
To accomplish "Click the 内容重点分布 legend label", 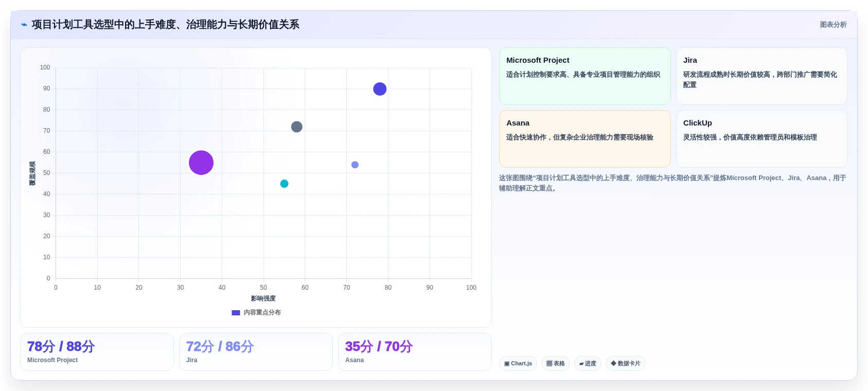I will (262, 313).
